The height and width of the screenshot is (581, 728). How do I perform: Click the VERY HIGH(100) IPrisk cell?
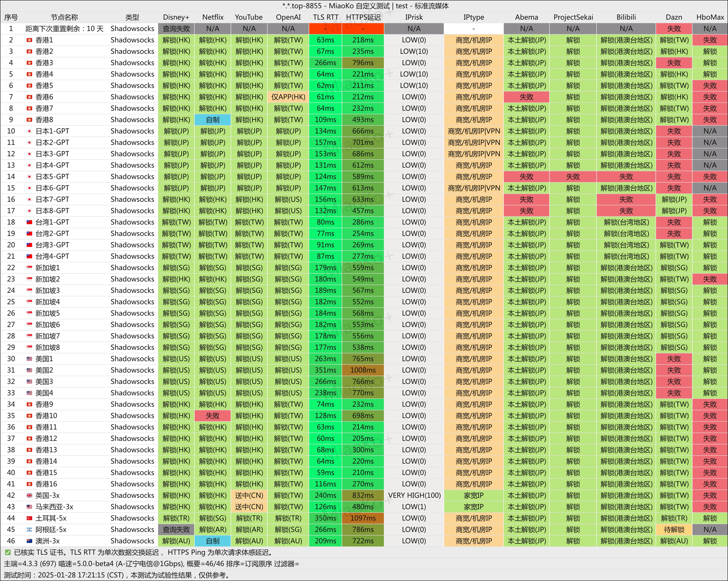coord(414,496)
